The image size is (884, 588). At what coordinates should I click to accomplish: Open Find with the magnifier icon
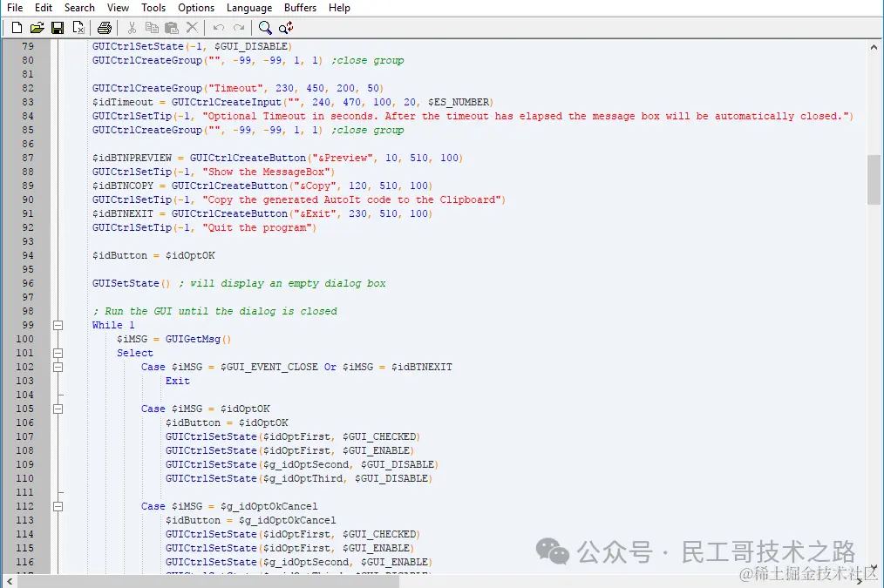pos(265,27)
